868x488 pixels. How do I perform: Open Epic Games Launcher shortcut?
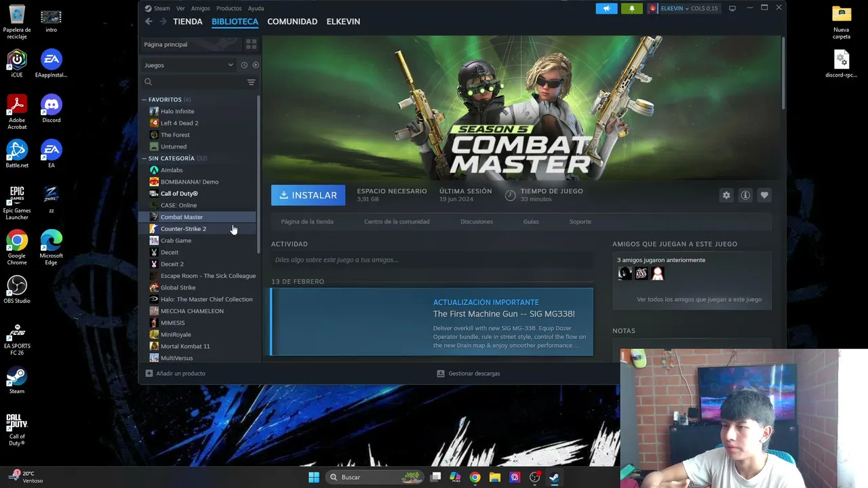17,202
